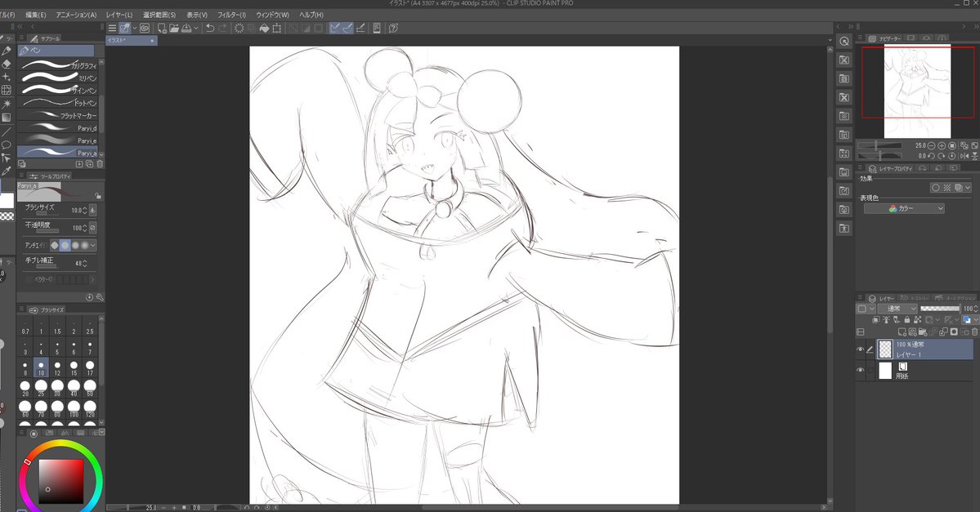Viewport: 980px width, 512px height.
Task: Select the ミリペン sub tool
Action: (x=57, y=78)
